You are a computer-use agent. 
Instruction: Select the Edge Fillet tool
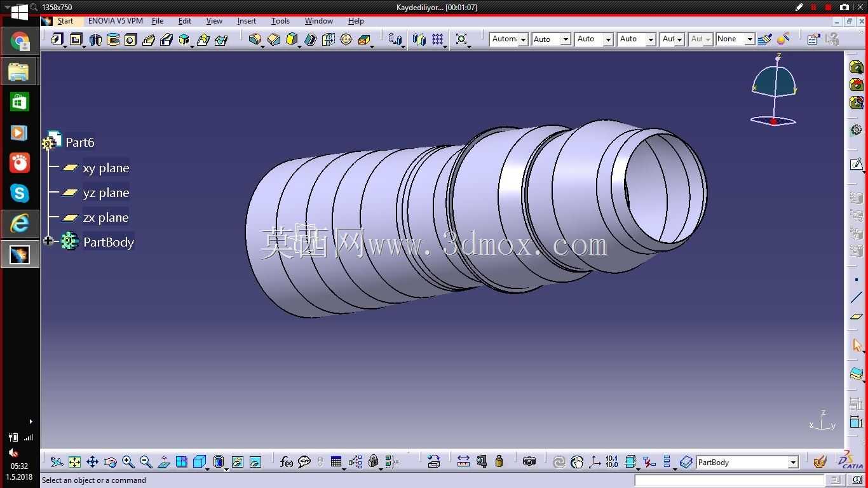coord(255,39)
